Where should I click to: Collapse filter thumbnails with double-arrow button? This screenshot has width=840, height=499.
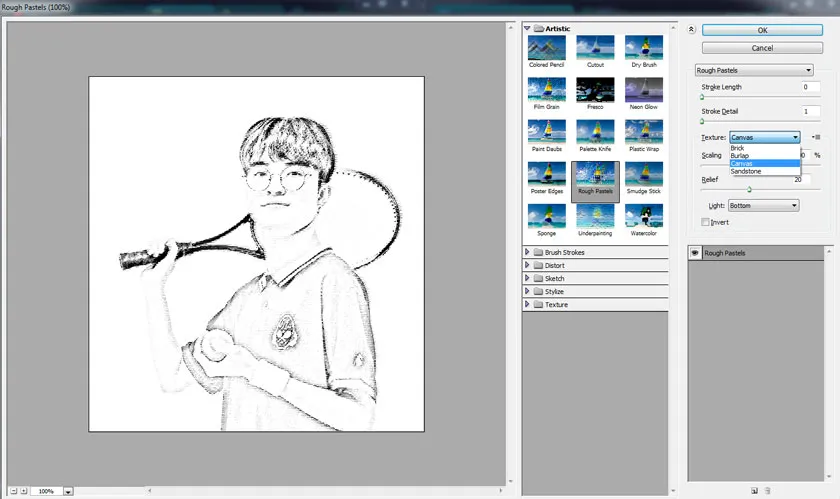pos(691,30)
